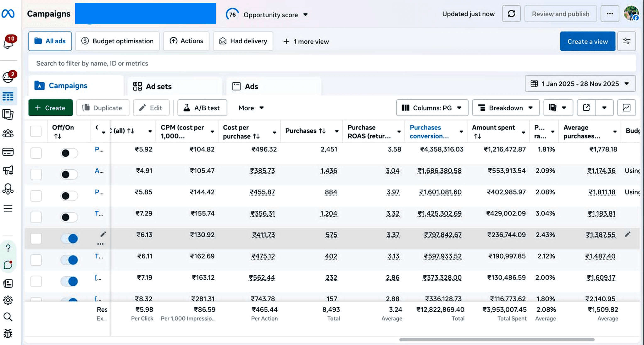
Task: Click the A/B test button
Action: coord(202,108)
